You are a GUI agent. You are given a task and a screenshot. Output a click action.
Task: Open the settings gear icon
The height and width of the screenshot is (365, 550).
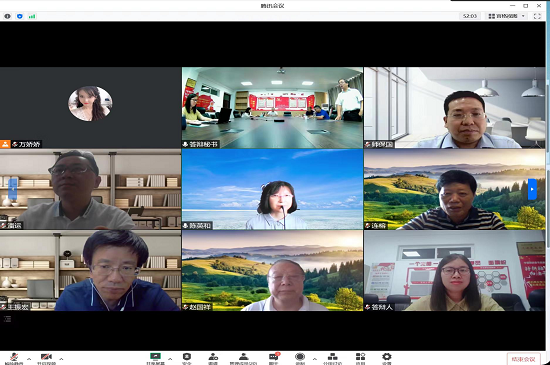[x=387, y=358]
